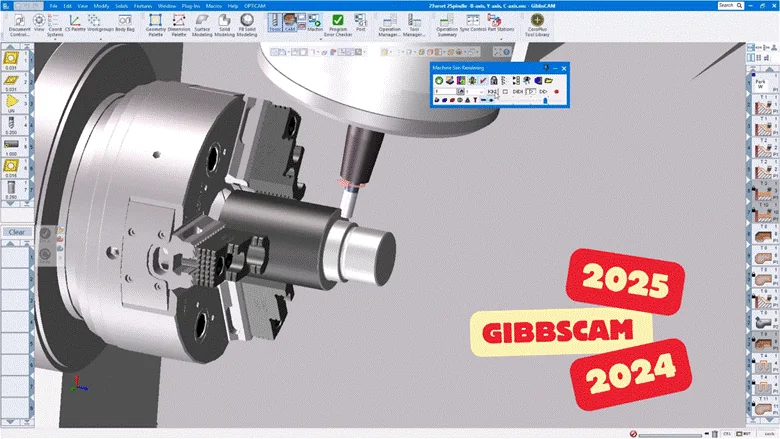This screenshot has height=439, width=780.
Task: Pin the Machine Sim panel
Action: click(x=546, y=68)
